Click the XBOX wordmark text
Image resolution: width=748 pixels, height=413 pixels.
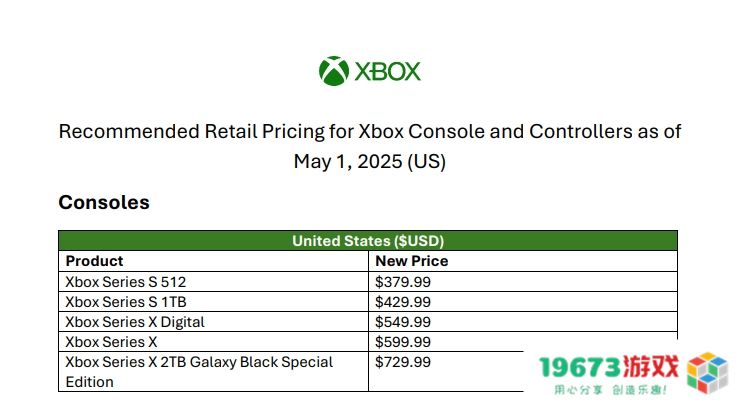click(387, 72)
